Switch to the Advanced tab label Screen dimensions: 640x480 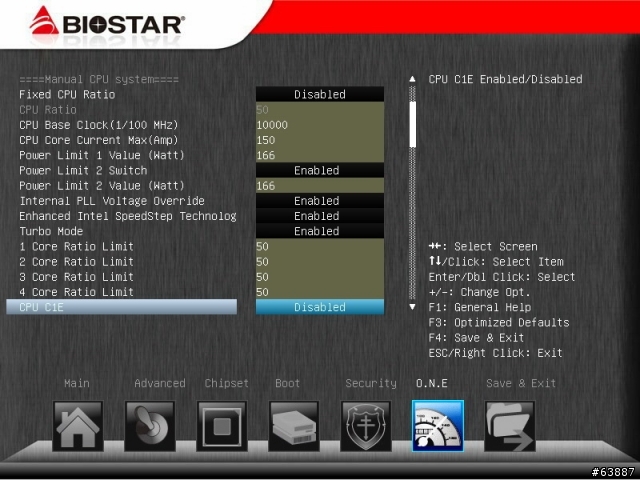pyautogui.click(x=160, y=383)
